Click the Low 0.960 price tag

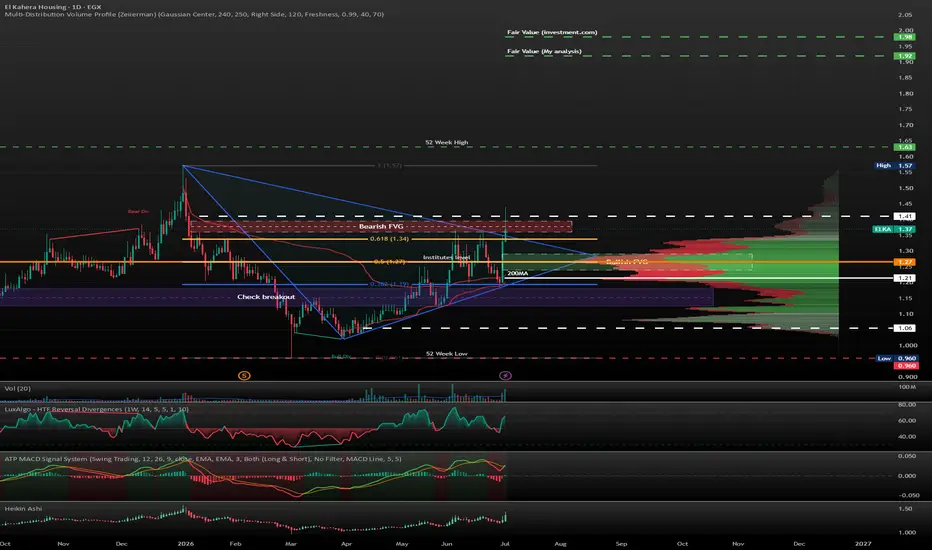point(897,359)
